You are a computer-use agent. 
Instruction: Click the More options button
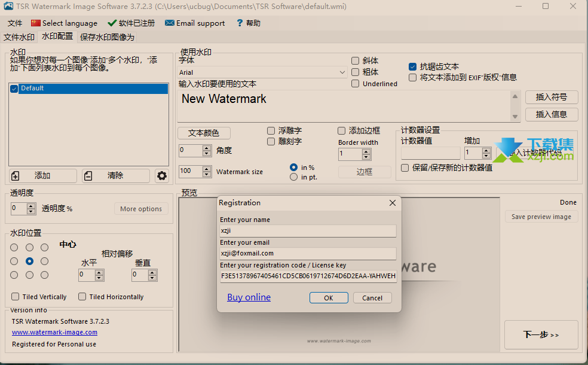tap(141, 209)
